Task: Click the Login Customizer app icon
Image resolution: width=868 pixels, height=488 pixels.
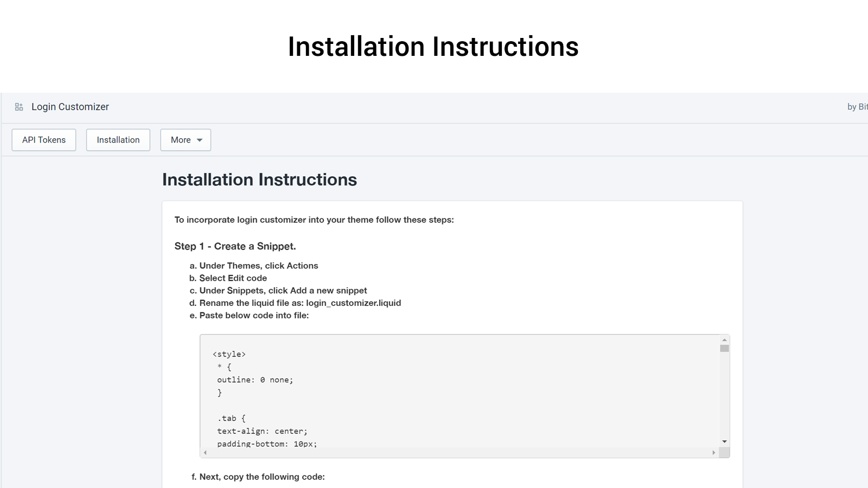Action: click(x=19, y=107)
